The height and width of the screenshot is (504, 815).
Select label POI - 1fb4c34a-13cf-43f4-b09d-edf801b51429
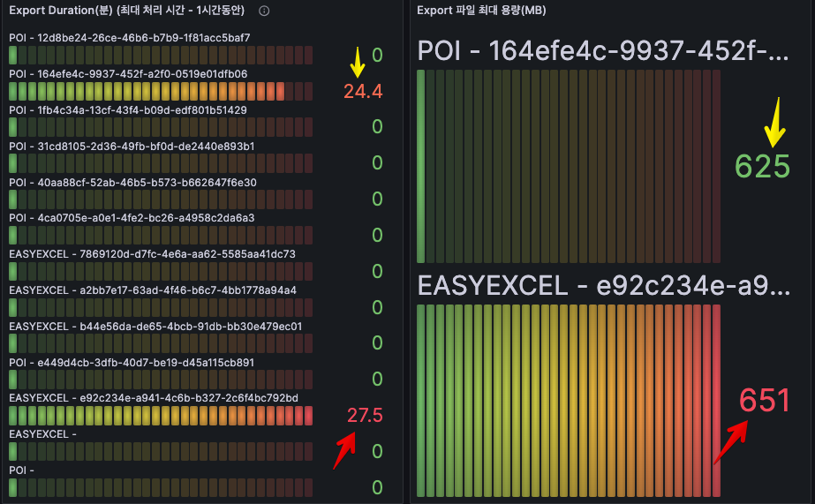pyautogui.click(x=128, y=110)
